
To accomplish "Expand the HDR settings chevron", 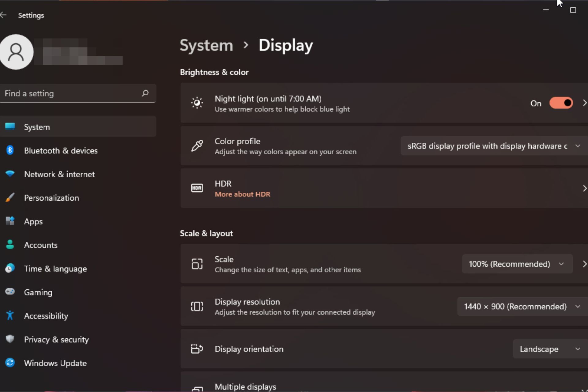I will click(585, 188).
